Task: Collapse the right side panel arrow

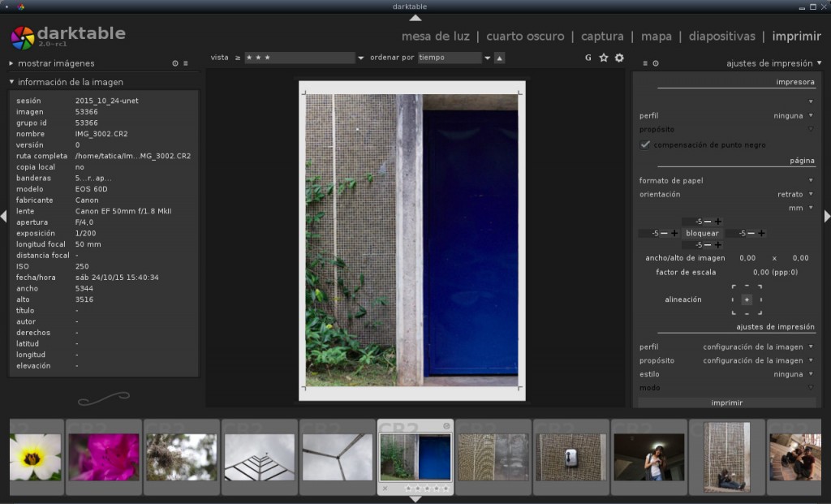Action: (826, 216)
